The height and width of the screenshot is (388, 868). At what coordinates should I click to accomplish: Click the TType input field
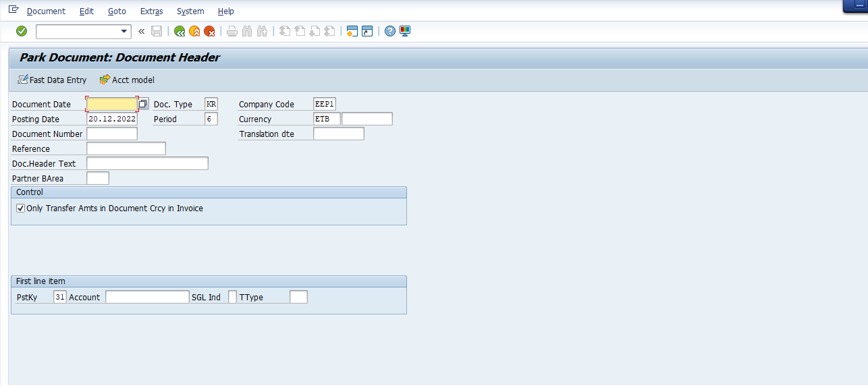[298, 297]
